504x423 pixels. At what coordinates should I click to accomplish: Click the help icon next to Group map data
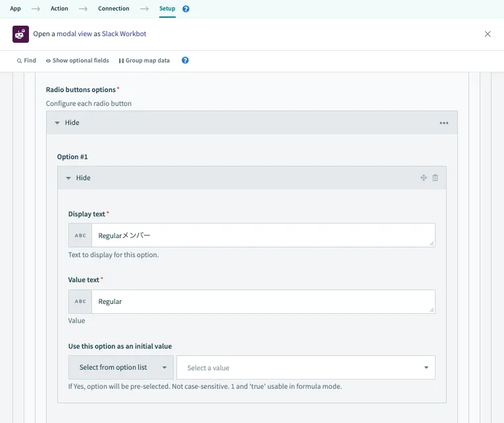click(185, 61)
